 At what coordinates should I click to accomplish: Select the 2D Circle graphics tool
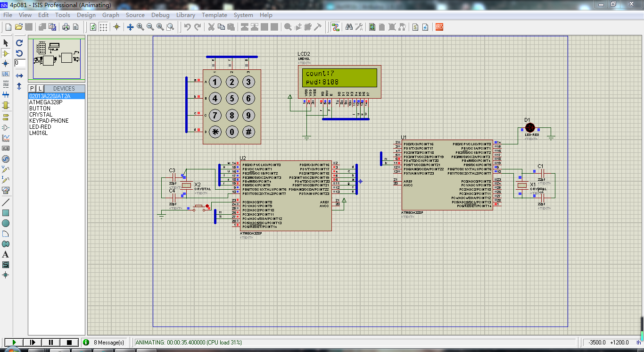pyautogui.click(x=6, y=223)
